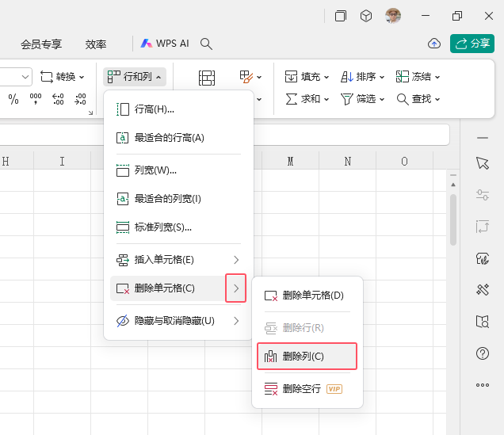Click the green 分享 share button
This screenshot has width=504, height=435.
coord(472,44)
